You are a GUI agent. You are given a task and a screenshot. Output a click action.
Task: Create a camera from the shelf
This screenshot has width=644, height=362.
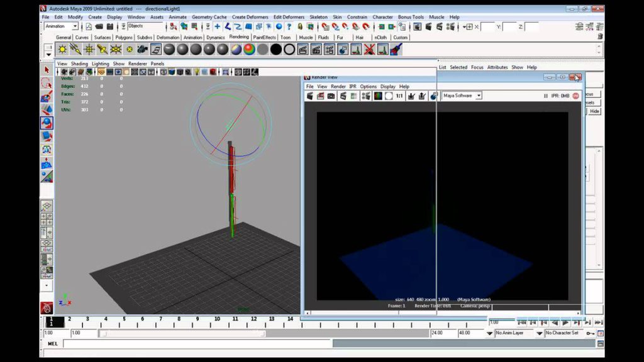point(143,50)
